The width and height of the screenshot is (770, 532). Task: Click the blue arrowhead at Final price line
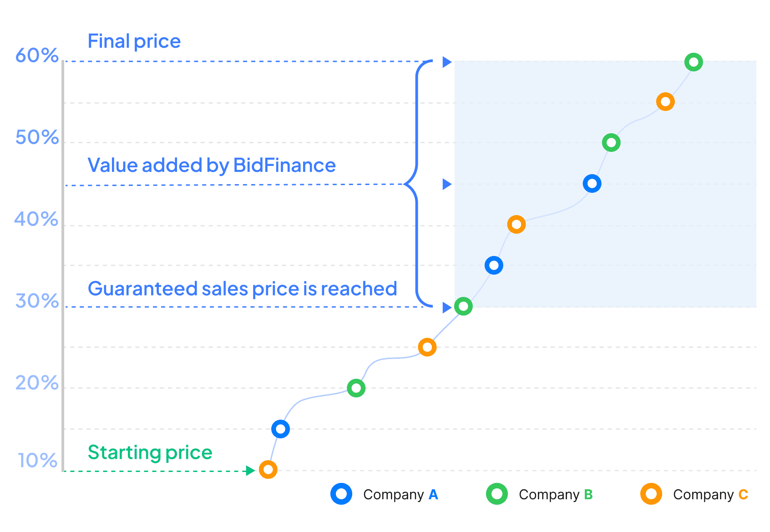tap(447, 62)
